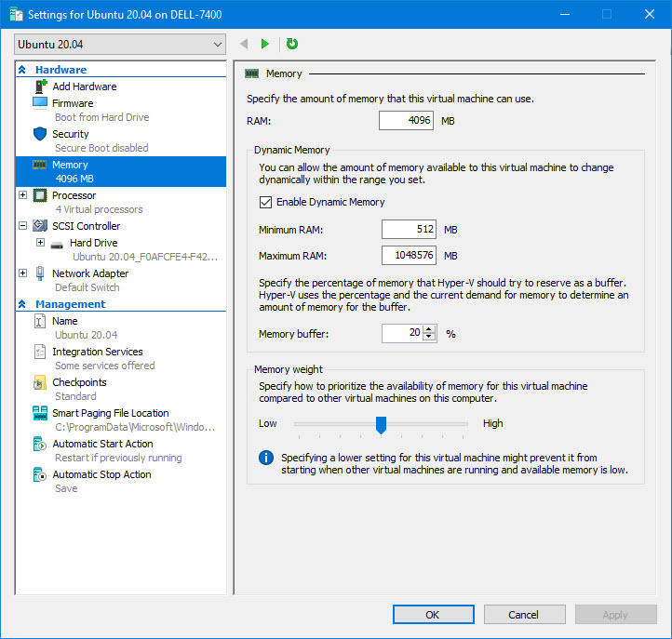Click the green refresh icon in toolbar
The width and height of the screenshot is (672, 639).
(x=292, y=44)
